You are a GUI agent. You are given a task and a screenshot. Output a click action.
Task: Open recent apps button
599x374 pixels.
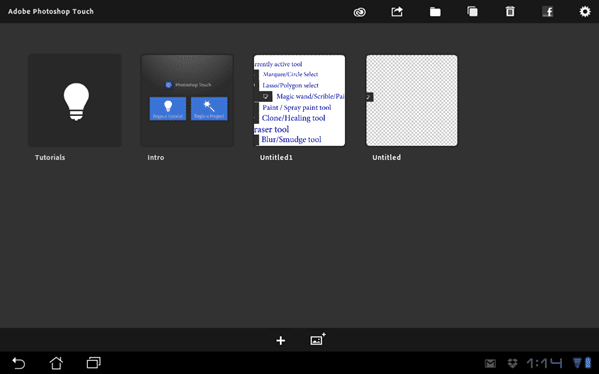(x=94, y=363)
